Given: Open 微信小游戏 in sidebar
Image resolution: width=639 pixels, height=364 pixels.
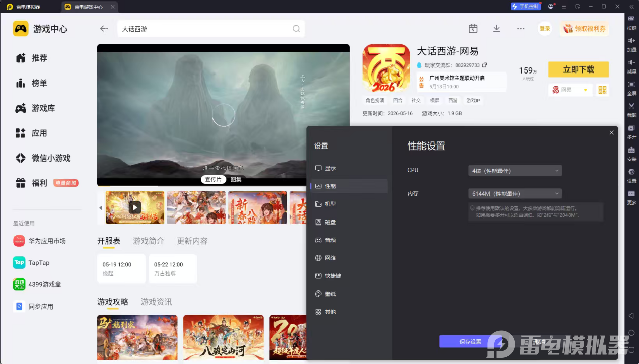Looking at the screenshot, I should pos(43,158).
